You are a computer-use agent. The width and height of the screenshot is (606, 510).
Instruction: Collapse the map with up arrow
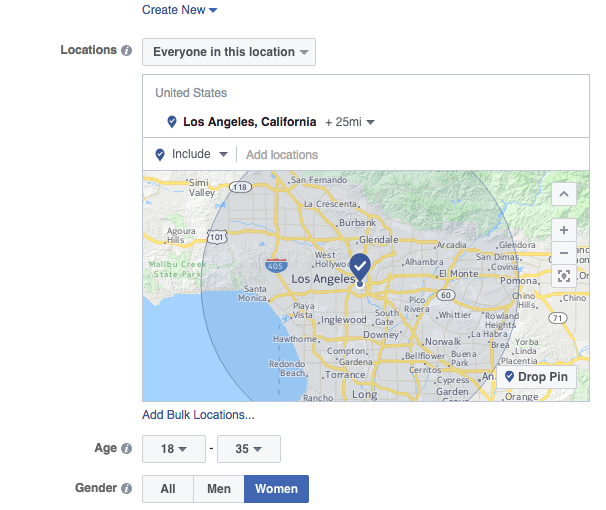point(564,193)
